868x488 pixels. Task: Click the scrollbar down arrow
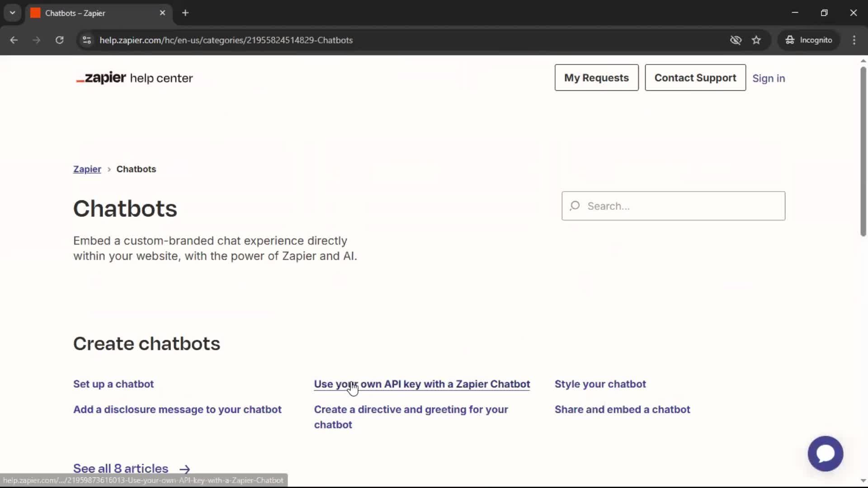pos(863,481)
